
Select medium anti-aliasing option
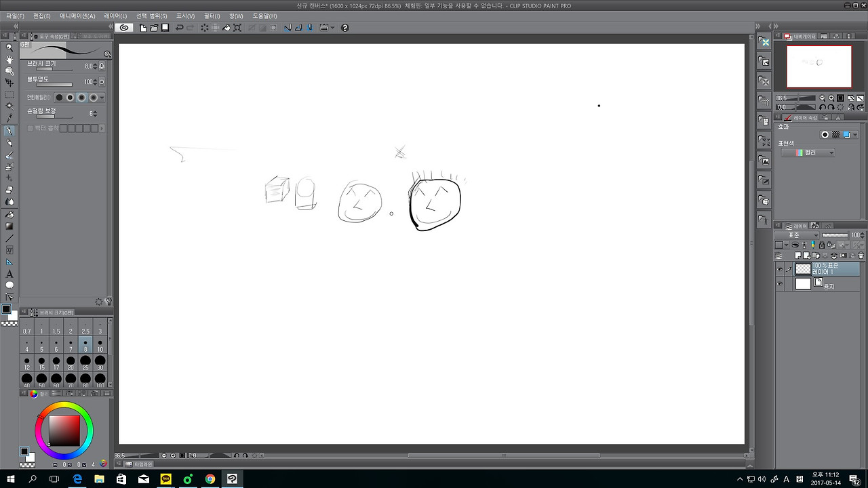[82, 98]
